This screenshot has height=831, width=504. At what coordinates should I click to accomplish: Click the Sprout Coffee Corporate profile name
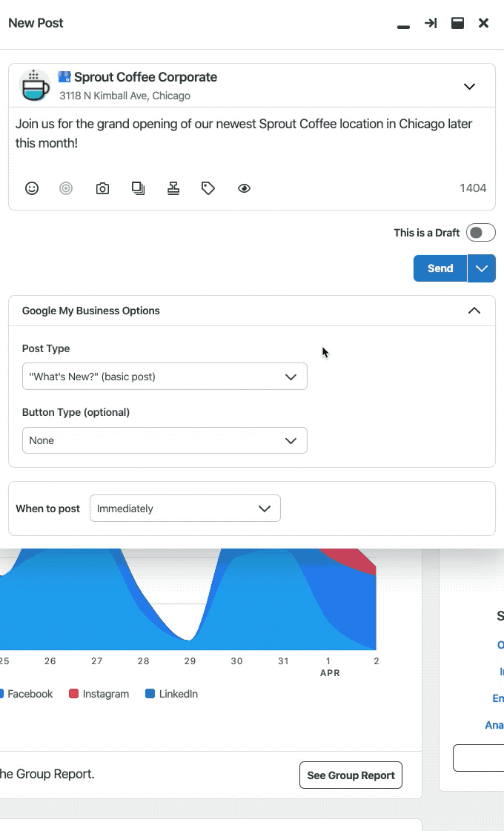coord(146,77)
